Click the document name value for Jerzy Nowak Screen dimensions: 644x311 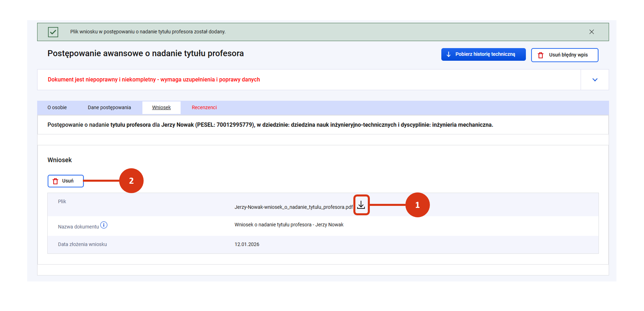tap(289, 225)
